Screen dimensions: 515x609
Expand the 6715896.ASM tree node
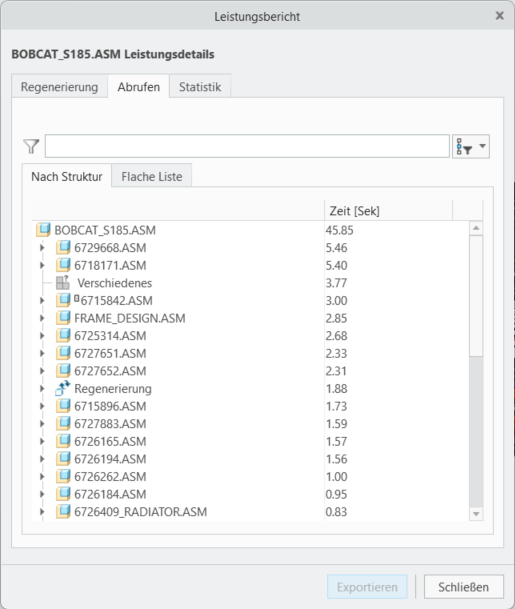click(x=42, y=406)
